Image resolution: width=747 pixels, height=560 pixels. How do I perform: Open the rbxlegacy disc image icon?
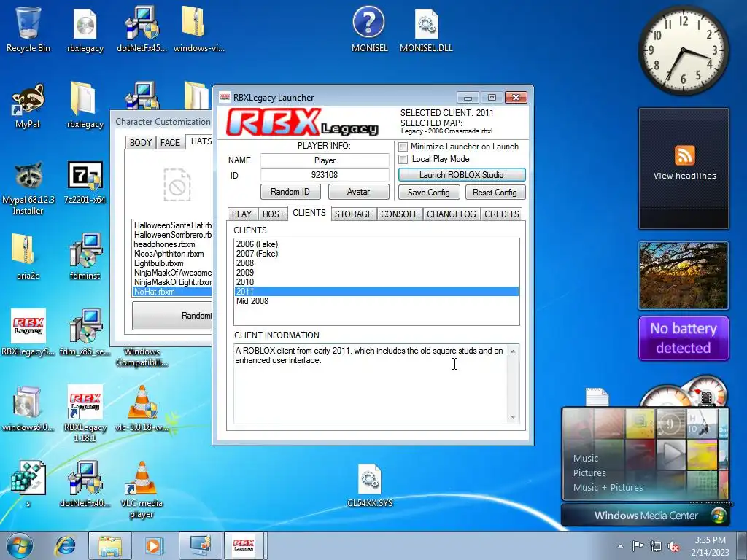coord(85,29)
